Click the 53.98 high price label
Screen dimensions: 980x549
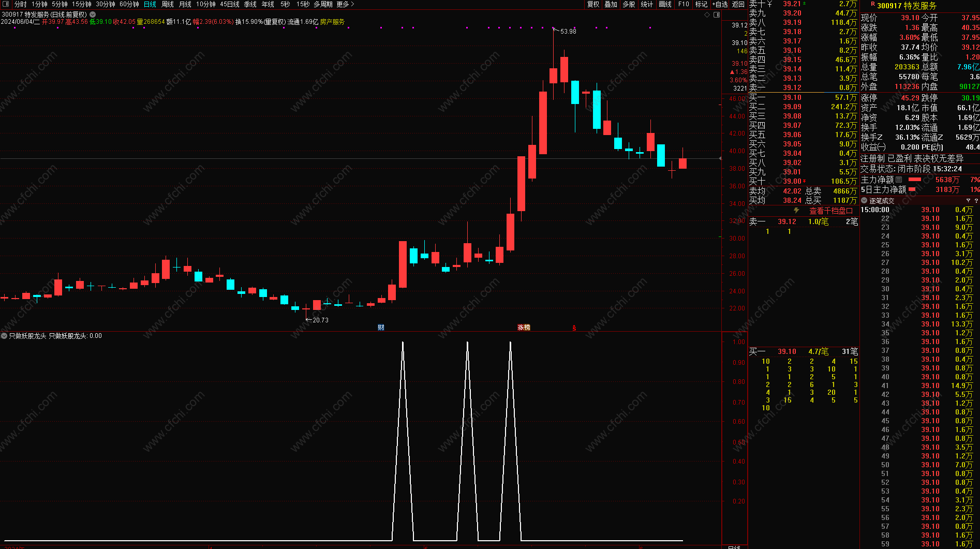[568, 32]
